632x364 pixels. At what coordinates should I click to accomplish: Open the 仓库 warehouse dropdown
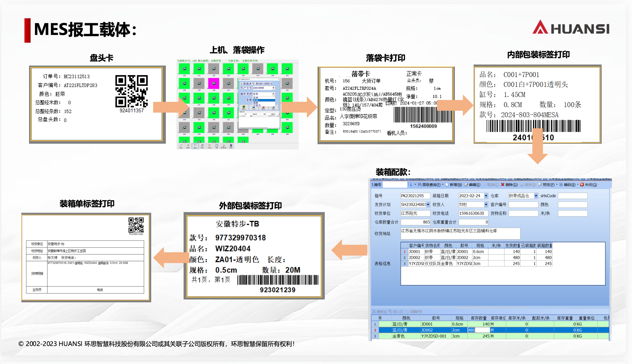[x=536, y=196]
